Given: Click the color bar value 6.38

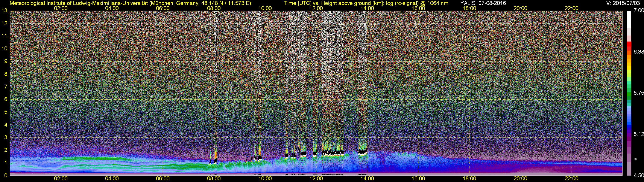Looking at the screenshot, I should coord(638,52).
